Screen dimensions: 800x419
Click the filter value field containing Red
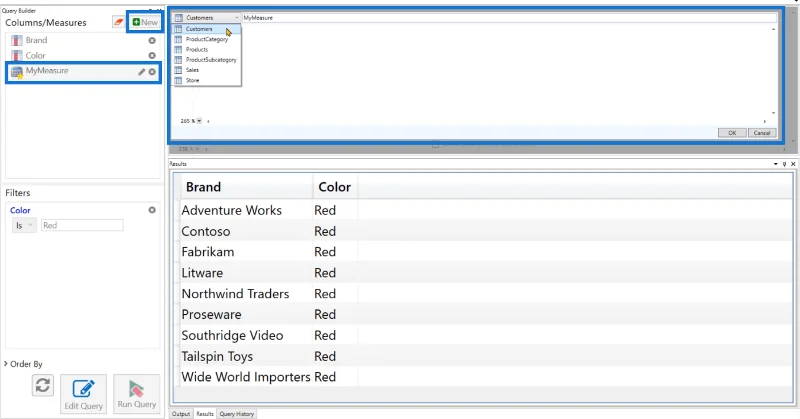click(x=82, y=225)
